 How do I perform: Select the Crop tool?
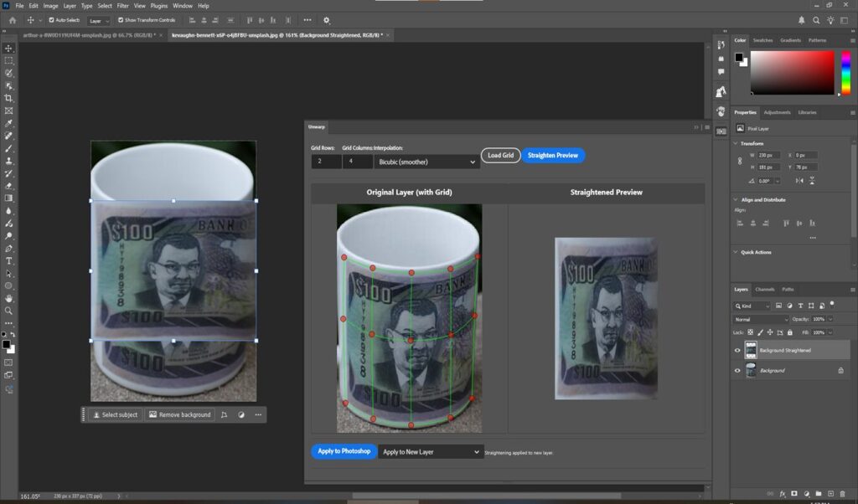8,98
